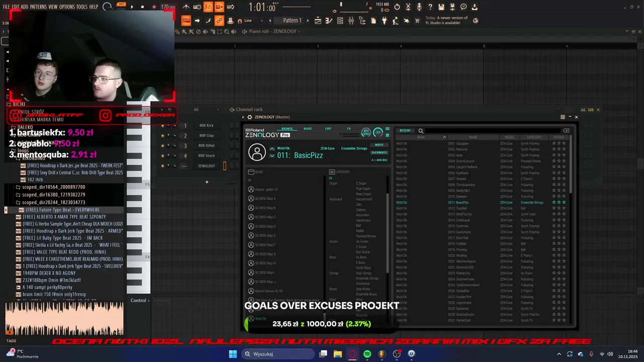
Task: Clear the ZENOLOGY search field icon
Action: pos(566,131)
